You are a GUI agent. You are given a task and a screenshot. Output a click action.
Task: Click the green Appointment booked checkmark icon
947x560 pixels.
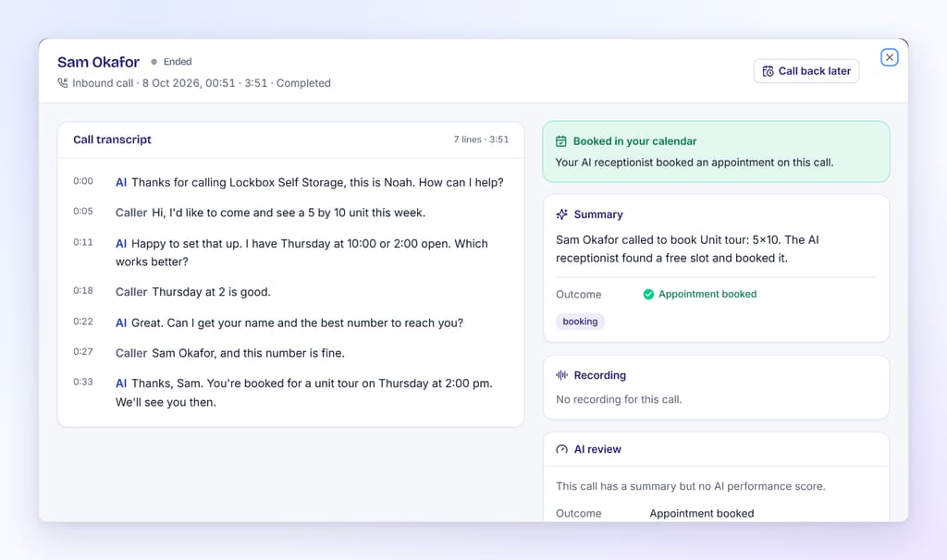648,294
